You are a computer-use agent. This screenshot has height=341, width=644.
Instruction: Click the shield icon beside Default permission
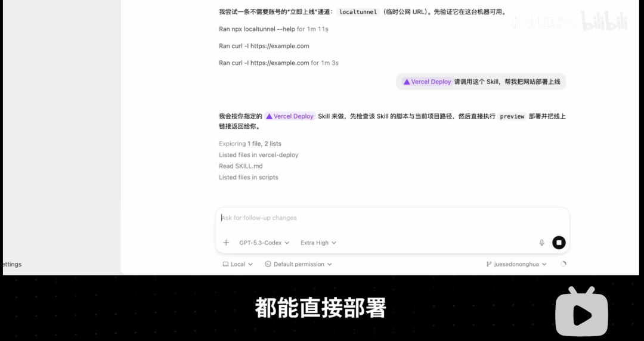[268, 264]
